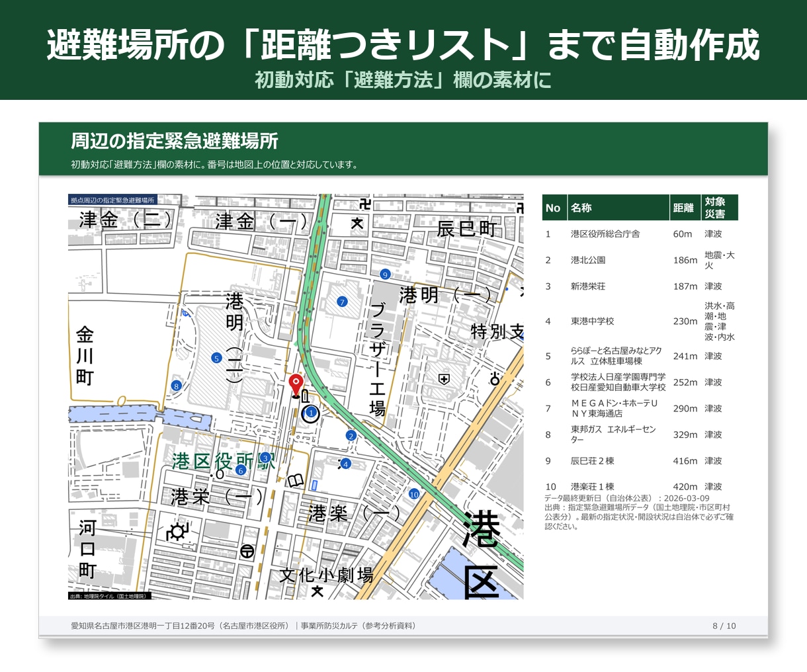The width and height of the screenshot is (807, 672).
Task: Click the 洪水・高潮・地震・津波・内水 hazard cell
Action: coord(720,321)
